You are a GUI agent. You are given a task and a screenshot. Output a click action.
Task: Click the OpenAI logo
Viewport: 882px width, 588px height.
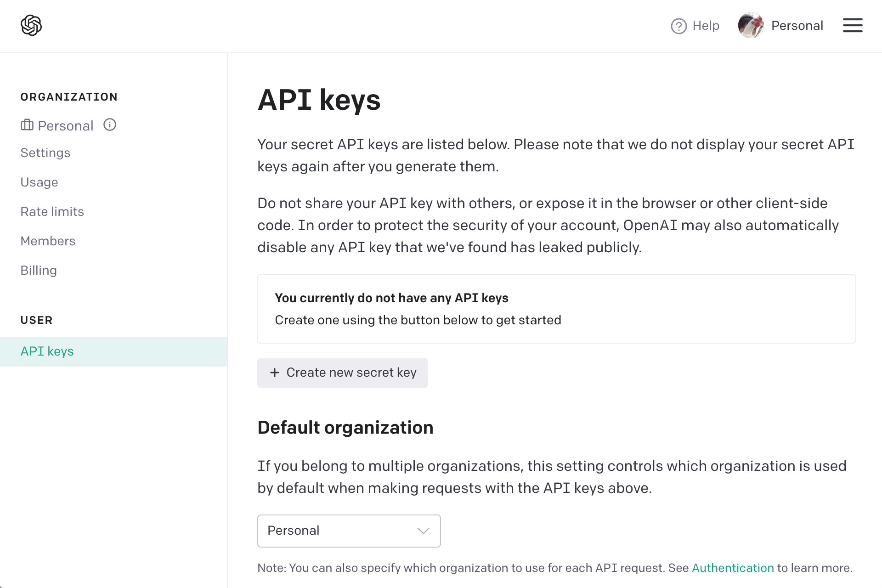pos(30,25)
